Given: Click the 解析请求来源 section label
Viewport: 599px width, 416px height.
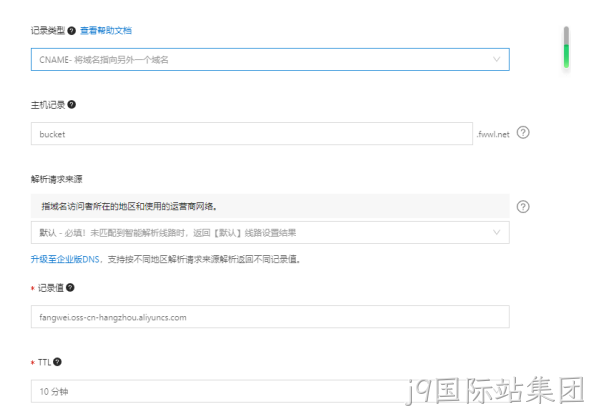Looking at the screenshot, I should point(57,179).
